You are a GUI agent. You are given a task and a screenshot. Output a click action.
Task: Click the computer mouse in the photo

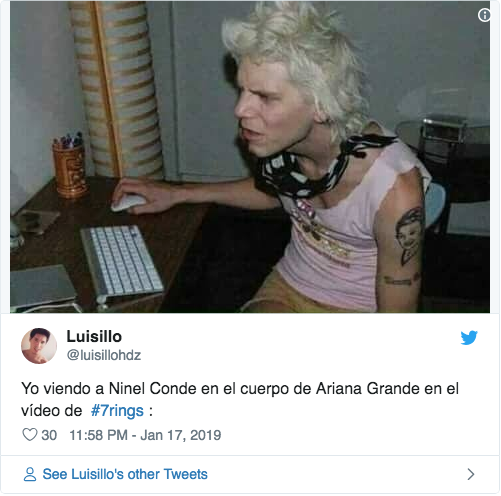pyautogui.click(x=128, y=202)
